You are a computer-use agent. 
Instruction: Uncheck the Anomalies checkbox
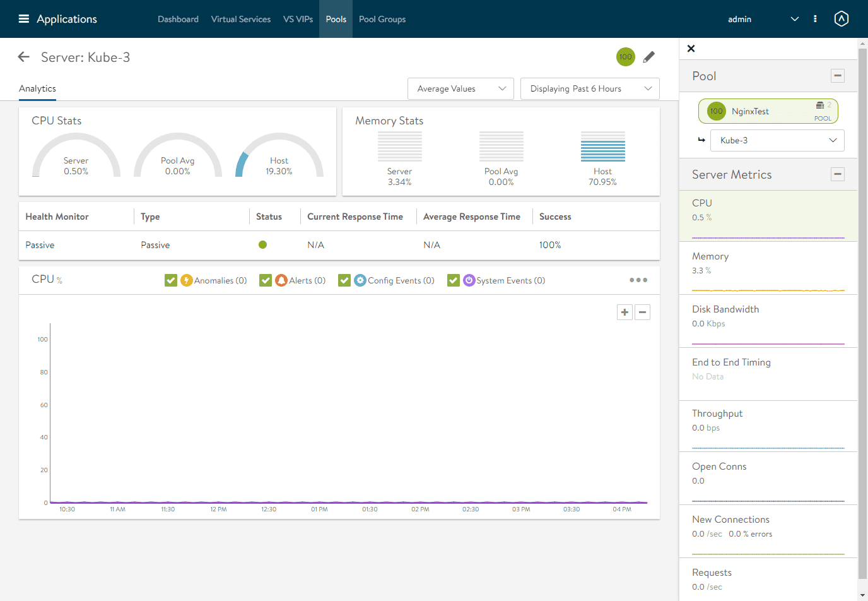(171, 280)
